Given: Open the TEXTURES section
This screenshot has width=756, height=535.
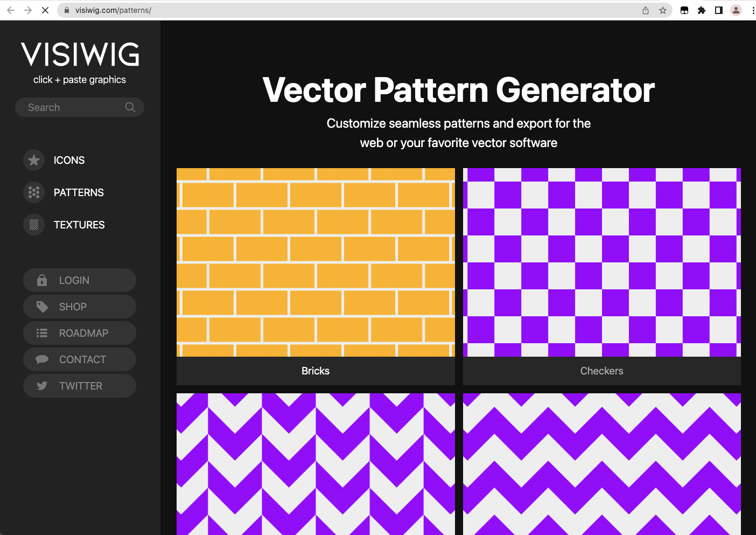Looking at the screenshot, I should click(x=79, y=225).
